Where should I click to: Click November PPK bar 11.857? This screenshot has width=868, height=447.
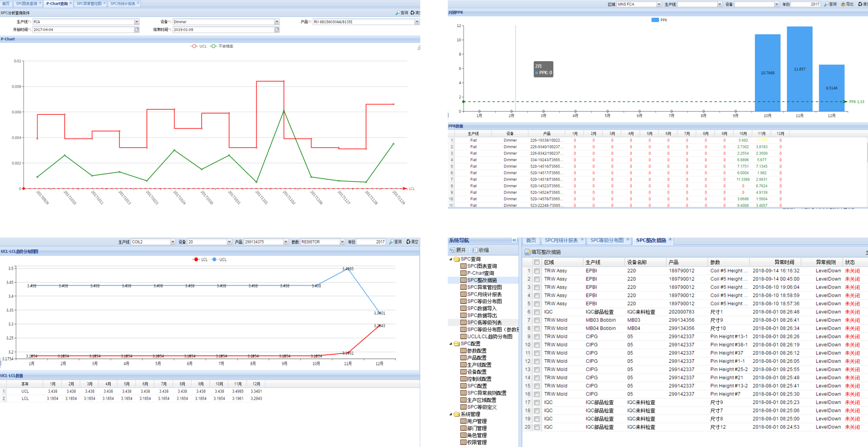(800, 69)
